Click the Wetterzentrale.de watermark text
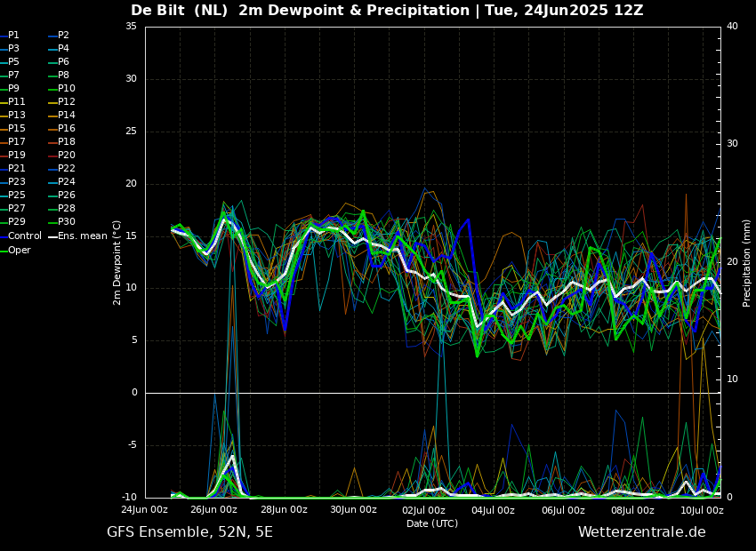The image size is (756, 551). point(641,532)
